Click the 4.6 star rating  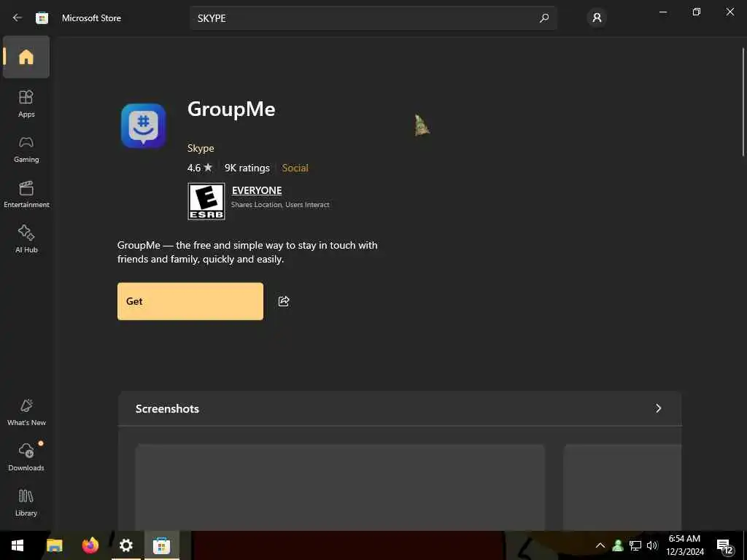click(x=200, y=168)
